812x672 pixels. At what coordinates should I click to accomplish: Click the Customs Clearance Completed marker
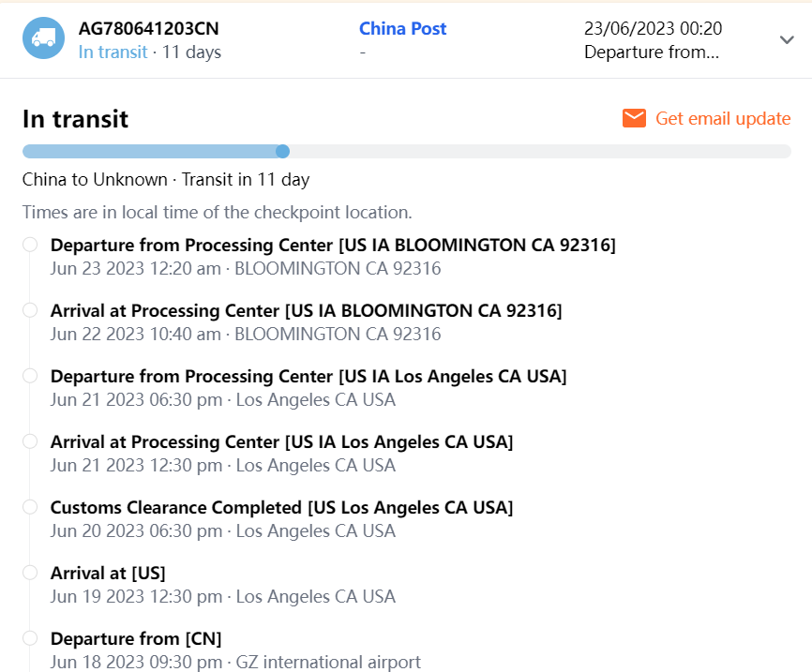click(x=30, y=507)
